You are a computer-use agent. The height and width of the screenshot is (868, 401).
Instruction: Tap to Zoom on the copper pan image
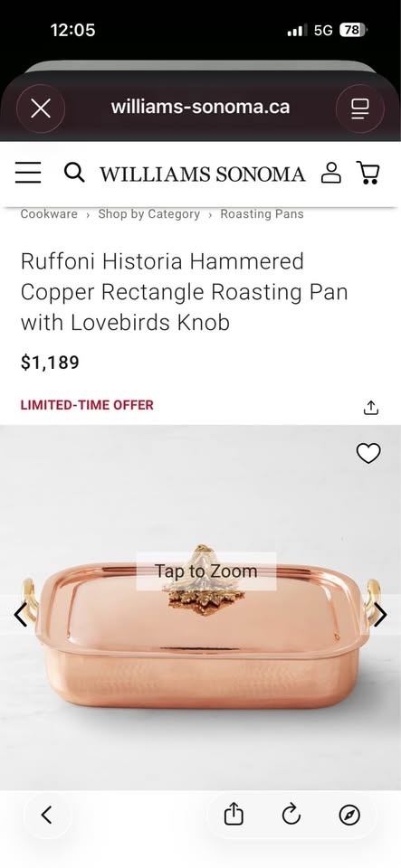coord(206,571)
